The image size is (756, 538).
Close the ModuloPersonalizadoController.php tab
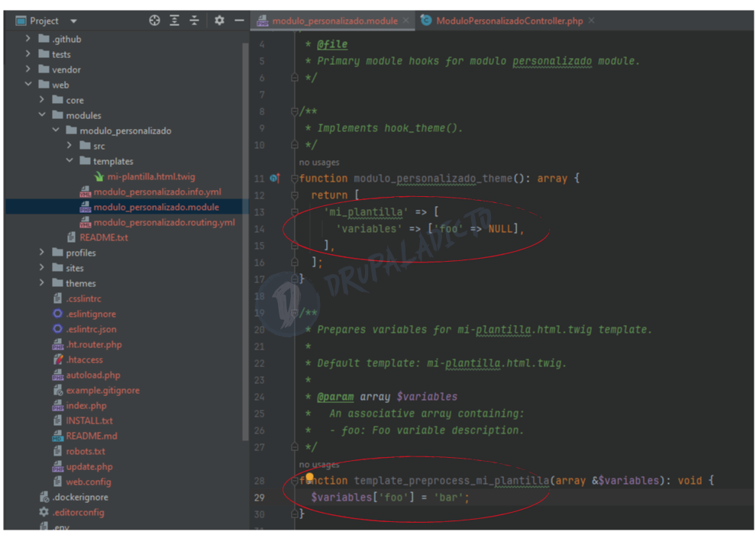[x=592, y=21]
